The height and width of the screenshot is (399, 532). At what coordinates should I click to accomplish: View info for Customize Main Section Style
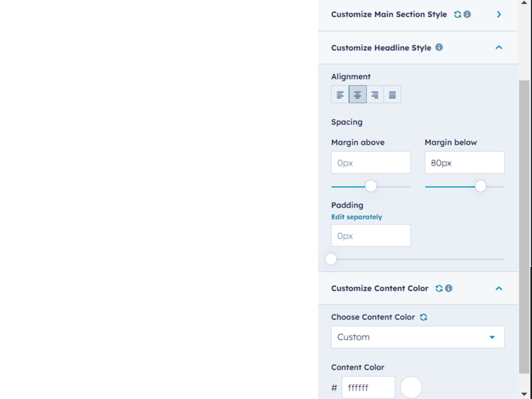coord(466,14)
